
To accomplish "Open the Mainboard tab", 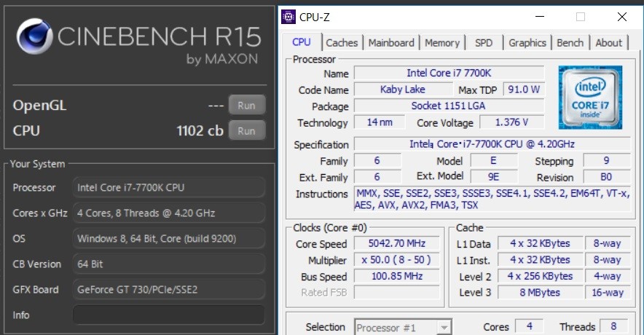I will coord(391,43).
